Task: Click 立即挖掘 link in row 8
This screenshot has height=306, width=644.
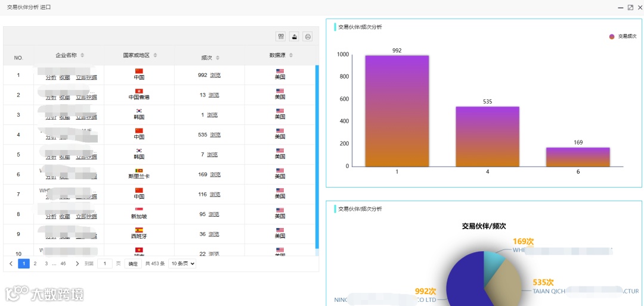Action: coord(86,217)
